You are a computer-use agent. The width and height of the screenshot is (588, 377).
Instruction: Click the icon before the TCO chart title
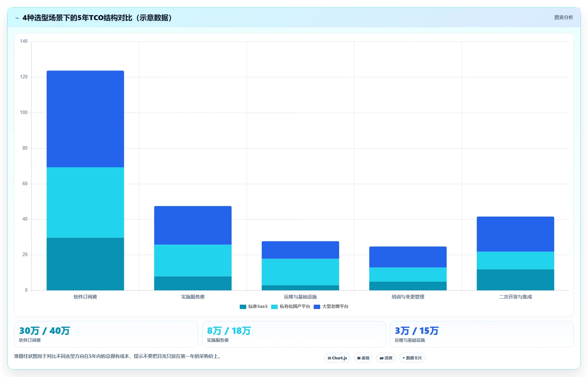[x=17, y=18]
